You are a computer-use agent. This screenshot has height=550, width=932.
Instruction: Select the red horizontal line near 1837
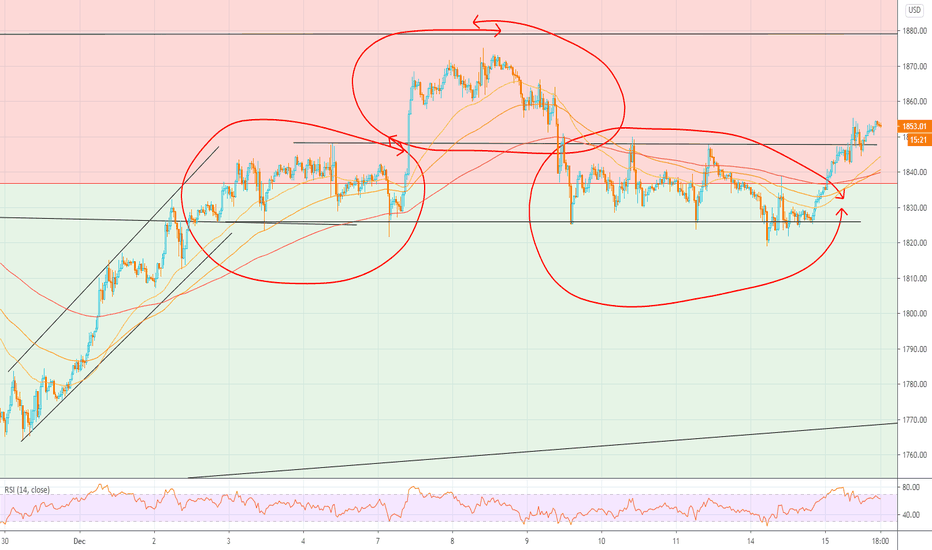449,184
